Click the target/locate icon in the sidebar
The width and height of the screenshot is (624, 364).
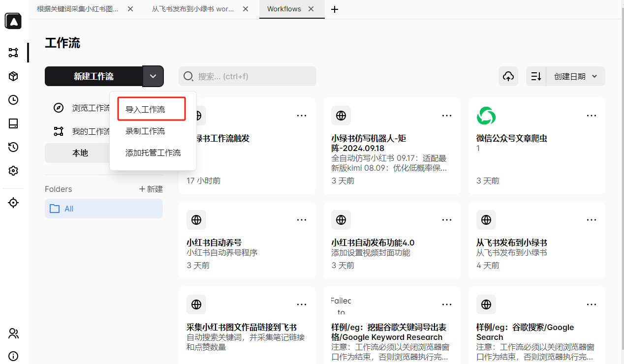coord(13,202)
